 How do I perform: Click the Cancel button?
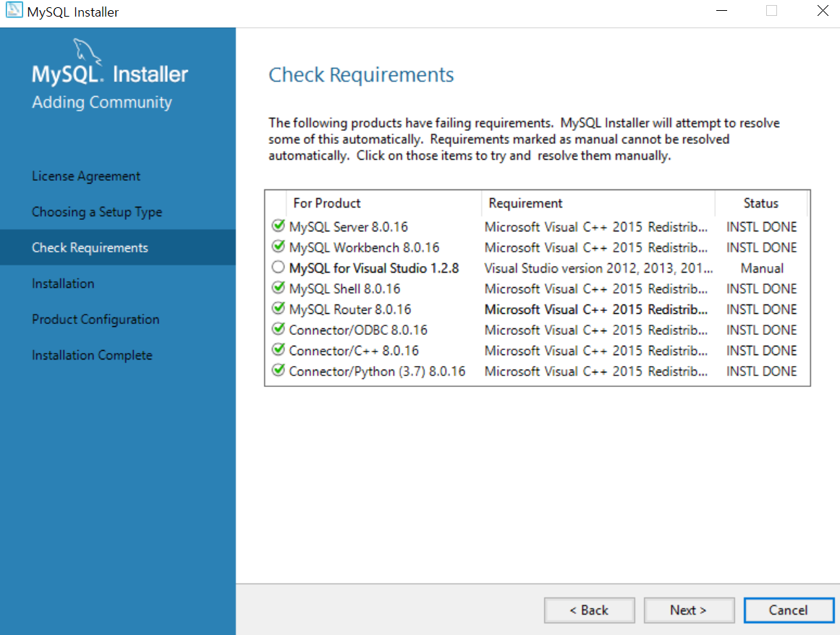point(789,610)
